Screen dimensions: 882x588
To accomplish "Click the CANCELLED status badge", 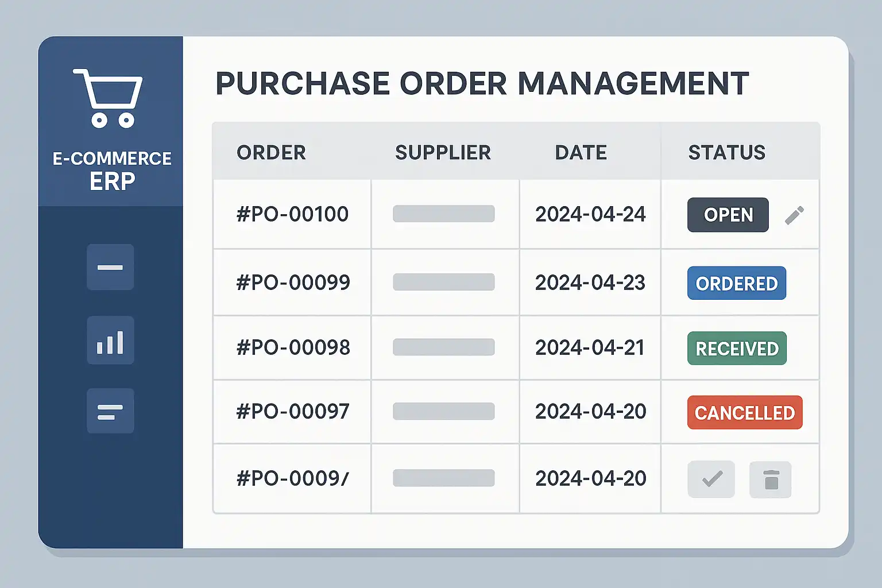I will click(x=744, y=413).
